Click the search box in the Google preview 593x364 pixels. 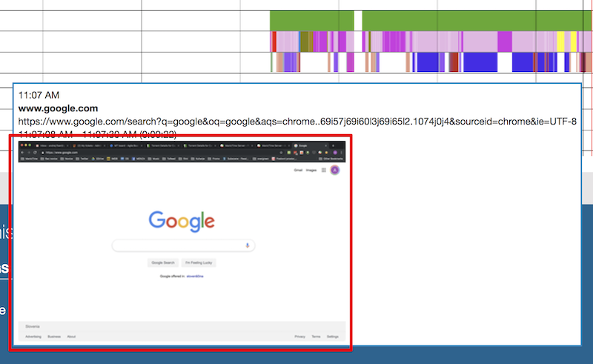point(183,245)
